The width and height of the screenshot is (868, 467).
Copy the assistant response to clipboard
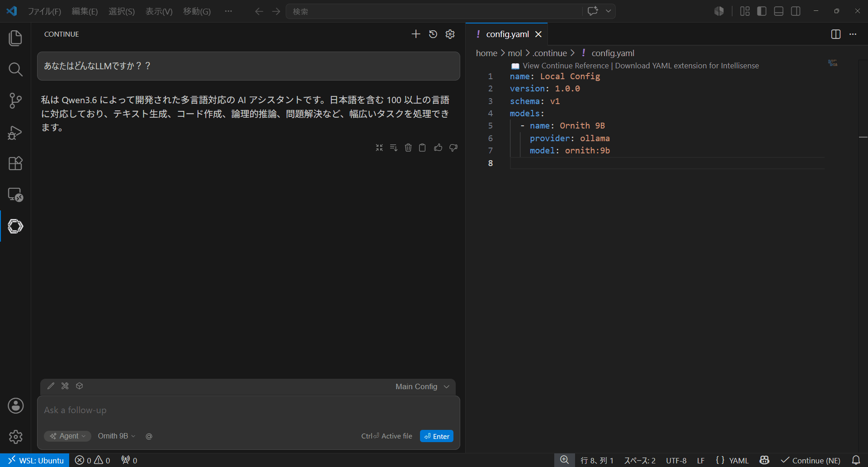pos(422,148)
